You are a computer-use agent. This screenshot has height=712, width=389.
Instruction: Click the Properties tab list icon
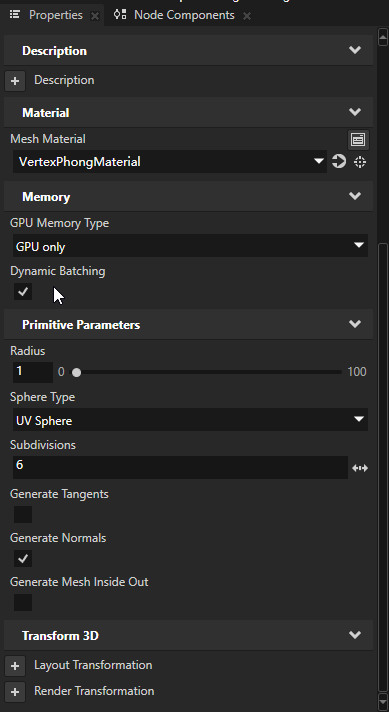tap(15, 15)
